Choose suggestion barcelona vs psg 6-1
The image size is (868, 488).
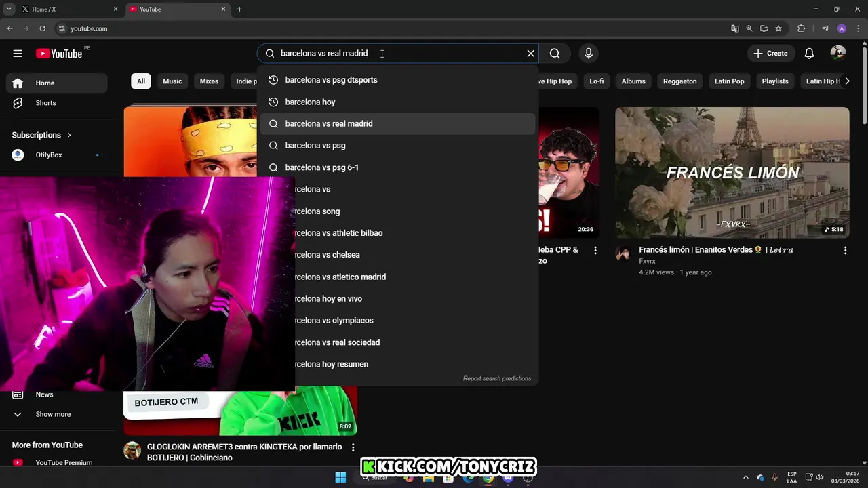[x=397, y=167]
